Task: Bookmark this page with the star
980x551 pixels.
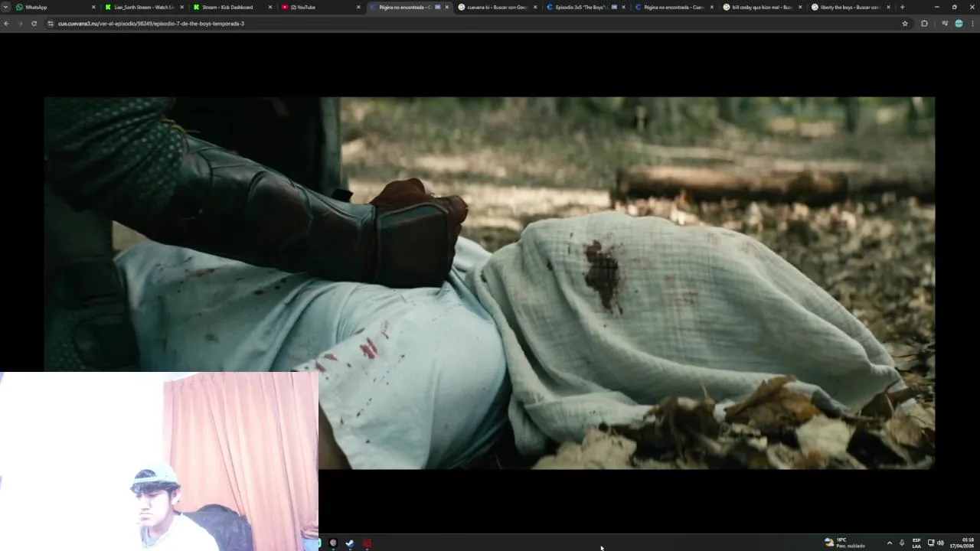Action: 905,24
